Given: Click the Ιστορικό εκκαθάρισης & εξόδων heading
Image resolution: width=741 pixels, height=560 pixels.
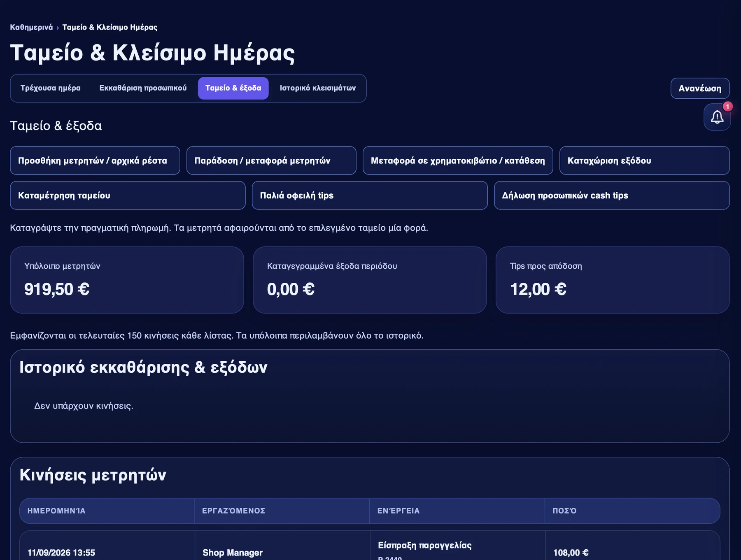Looking at the screenshot, I should coord(143,367).
